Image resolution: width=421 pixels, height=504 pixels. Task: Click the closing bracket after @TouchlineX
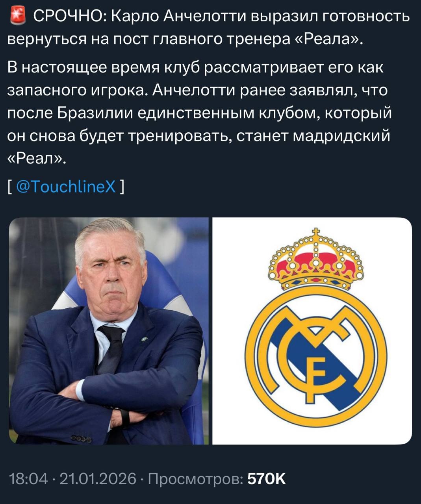click(122, 186)
